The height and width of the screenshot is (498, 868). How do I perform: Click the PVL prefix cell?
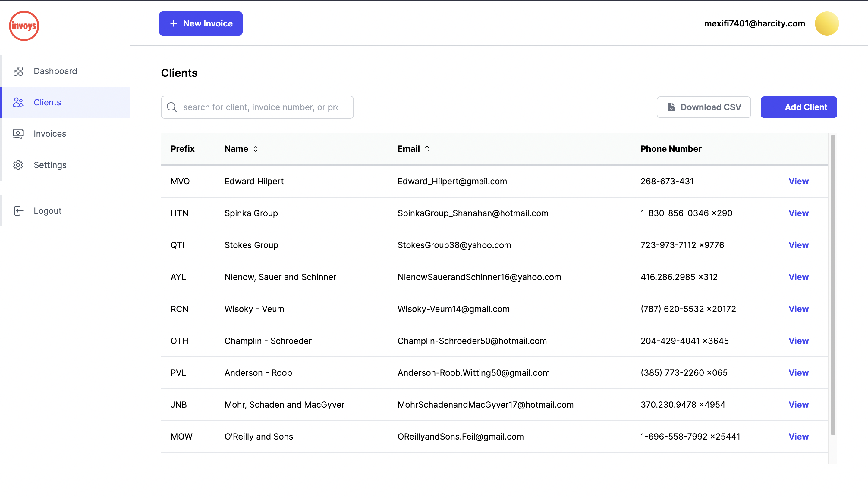(x=178, y=373)
